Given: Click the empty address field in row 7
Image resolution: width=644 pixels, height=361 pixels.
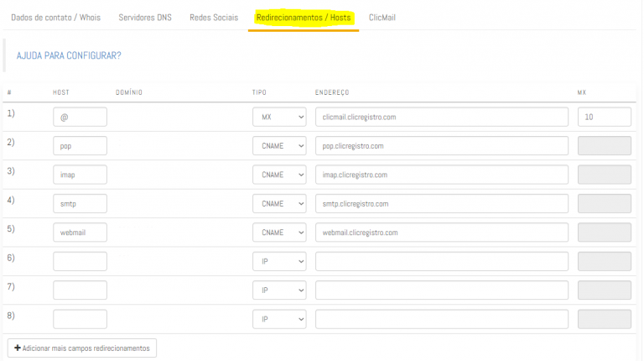Looking at the screenshot, I should (x=442, y=290).
